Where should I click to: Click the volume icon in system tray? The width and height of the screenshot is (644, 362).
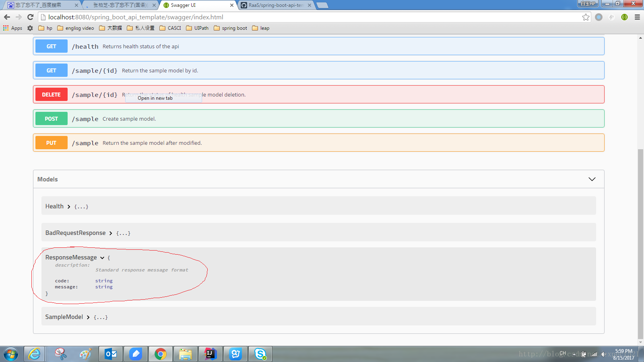(603, 354)
